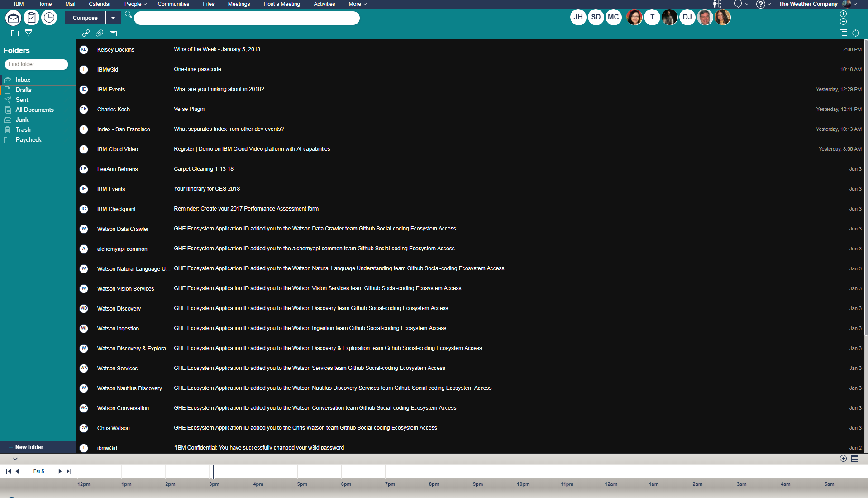Open the chat bubble icon in top bar
Screen dimensions: 868x498
tap(738, 4)
